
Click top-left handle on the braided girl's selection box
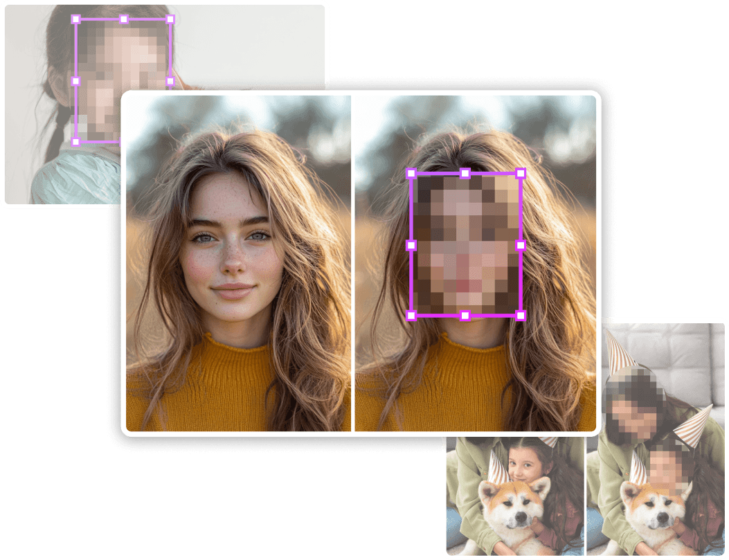(76, 19)
